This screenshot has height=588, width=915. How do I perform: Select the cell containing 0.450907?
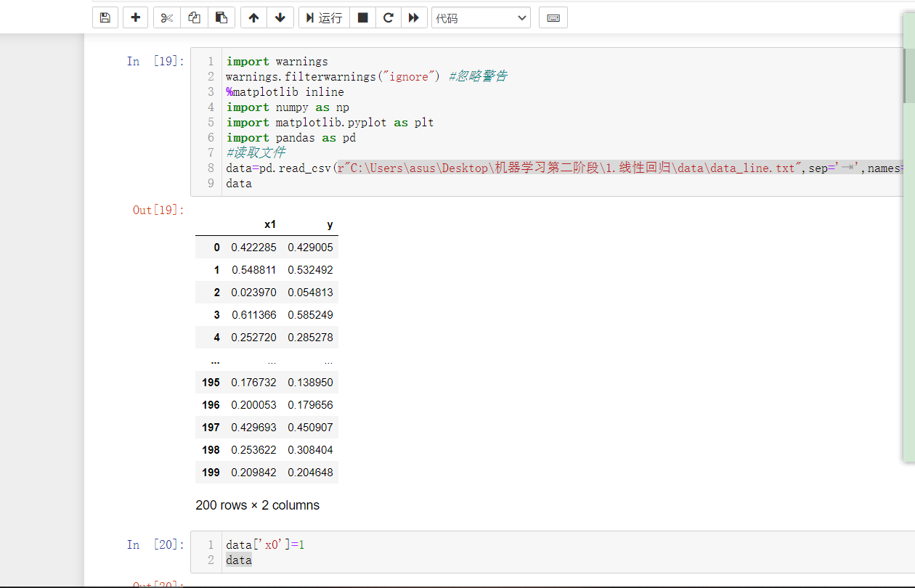310,428
